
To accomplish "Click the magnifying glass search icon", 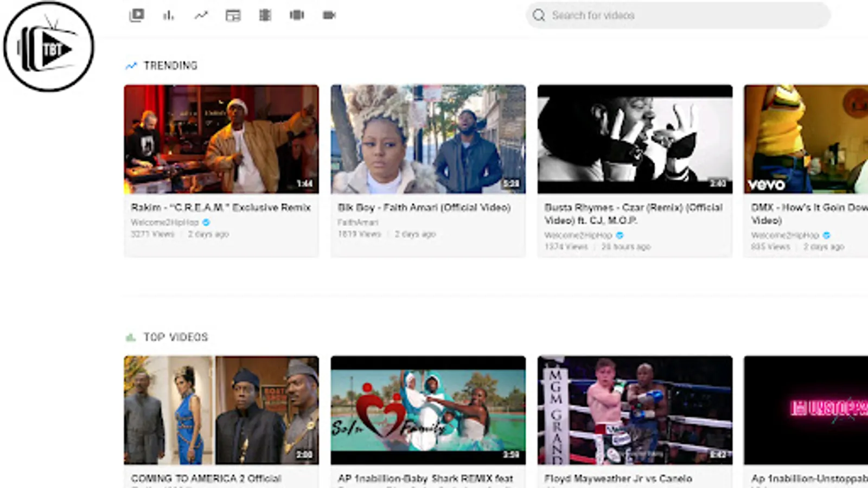I will [x=539, y=15].
